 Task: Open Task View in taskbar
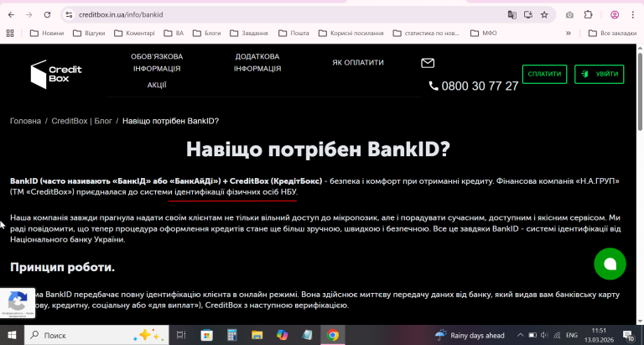[181, 335]
